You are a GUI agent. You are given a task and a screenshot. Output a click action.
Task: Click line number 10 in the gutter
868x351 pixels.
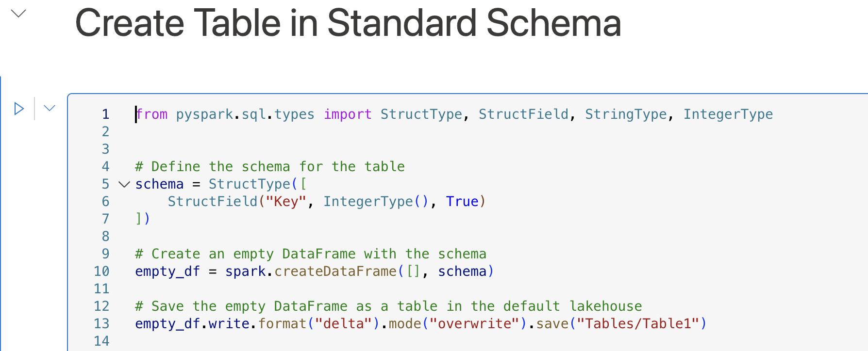(101, 271)
